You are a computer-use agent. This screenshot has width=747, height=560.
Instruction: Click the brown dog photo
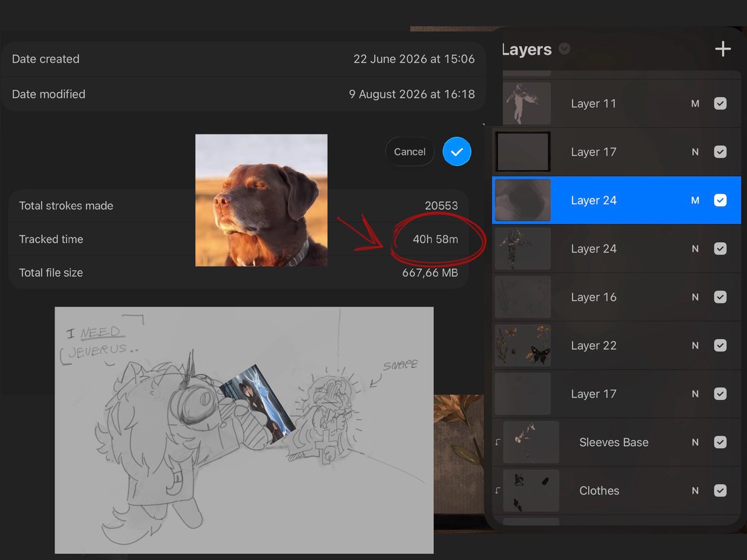pos(261,200)
